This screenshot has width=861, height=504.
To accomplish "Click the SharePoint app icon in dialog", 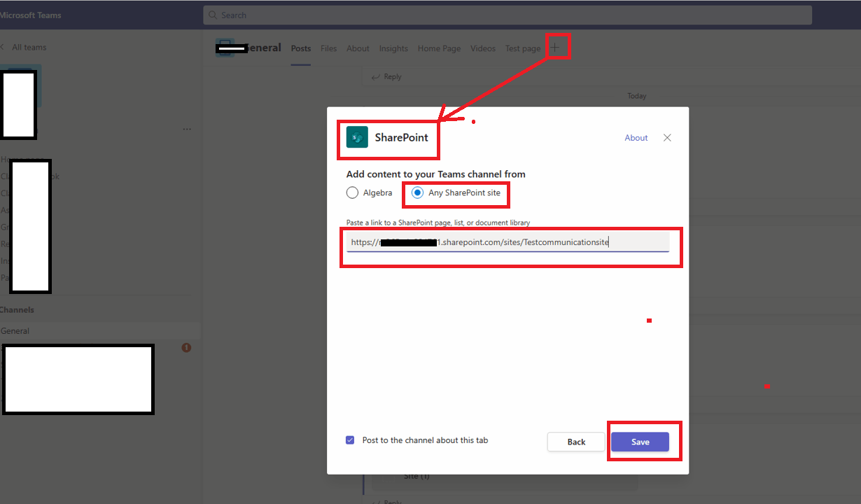I will pyautogui.click(x=358, y=138).
